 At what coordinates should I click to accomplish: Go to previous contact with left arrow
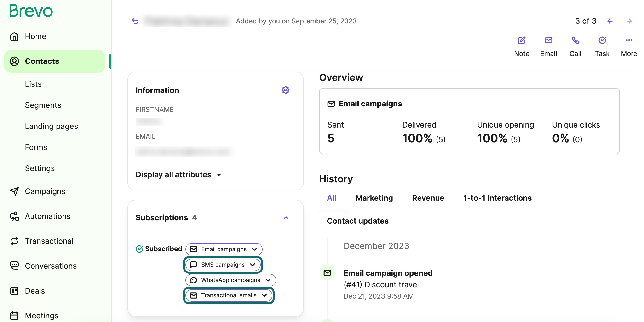[x=610, y=21]
